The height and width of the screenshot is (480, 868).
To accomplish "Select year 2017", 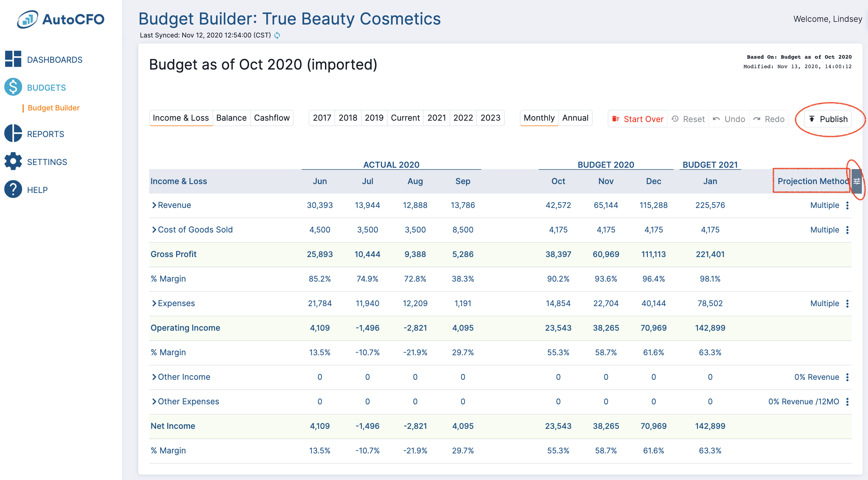I will pyautogui.click(x=322, y=118).
